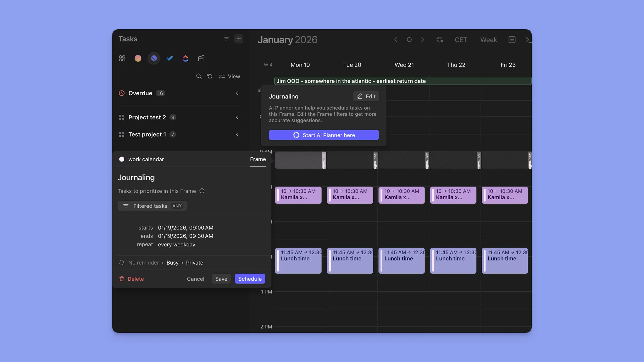Open the all-apps grid icon
Screen dimensions: 644x362
click(122, 58)
